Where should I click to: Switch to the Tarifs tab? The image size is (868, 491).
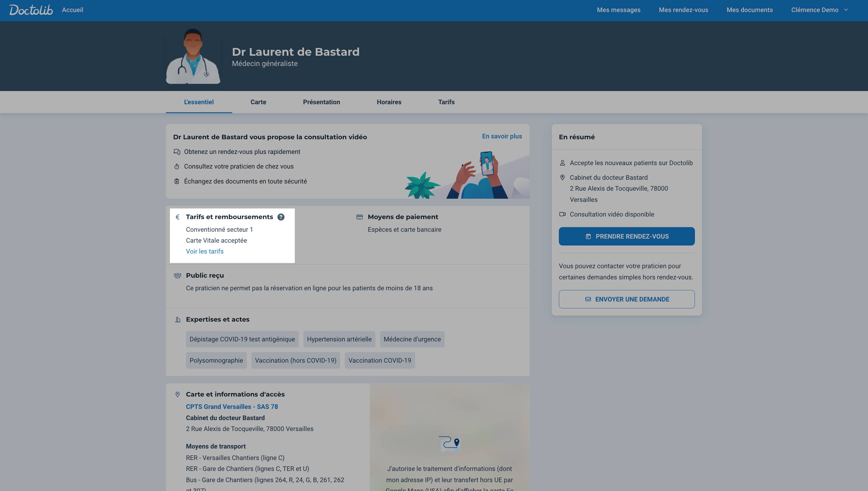click(x=446, y=102)
